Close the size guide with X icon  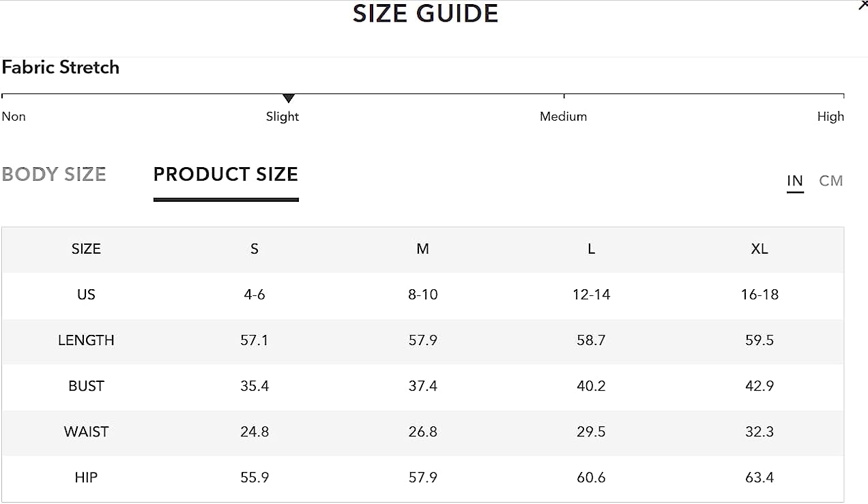(x=863, y=5)
